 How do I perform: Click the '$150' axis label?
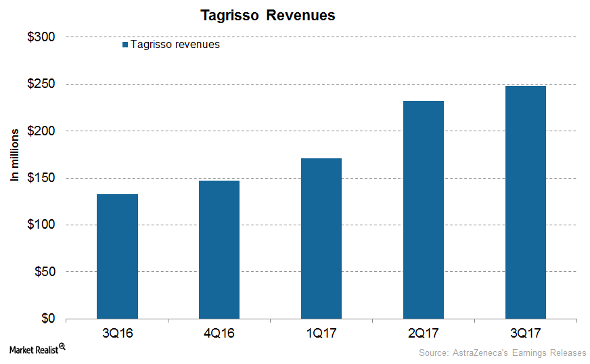[41, 178]
